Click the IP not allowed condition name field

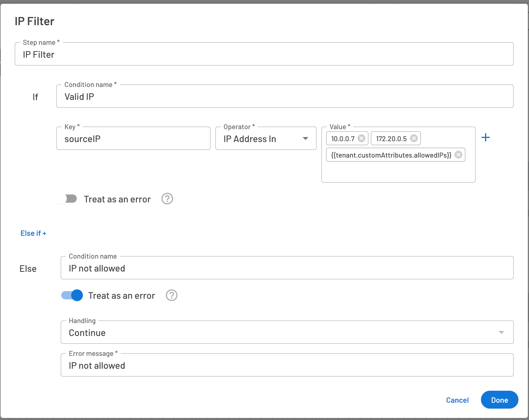(x=286, y=268)
